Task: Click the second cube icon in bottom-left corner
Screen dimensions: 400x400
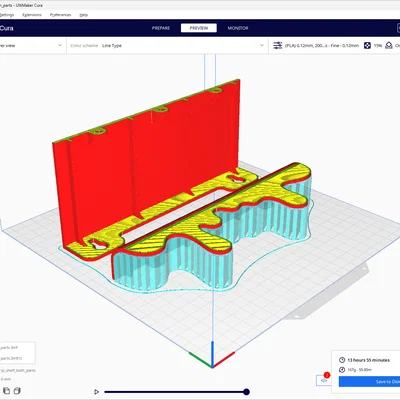Action: (17, 391)
